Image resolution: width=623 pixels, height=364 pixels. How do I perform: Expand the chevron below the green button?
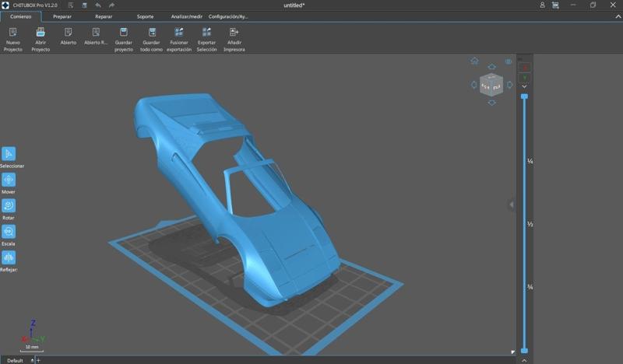524,86
